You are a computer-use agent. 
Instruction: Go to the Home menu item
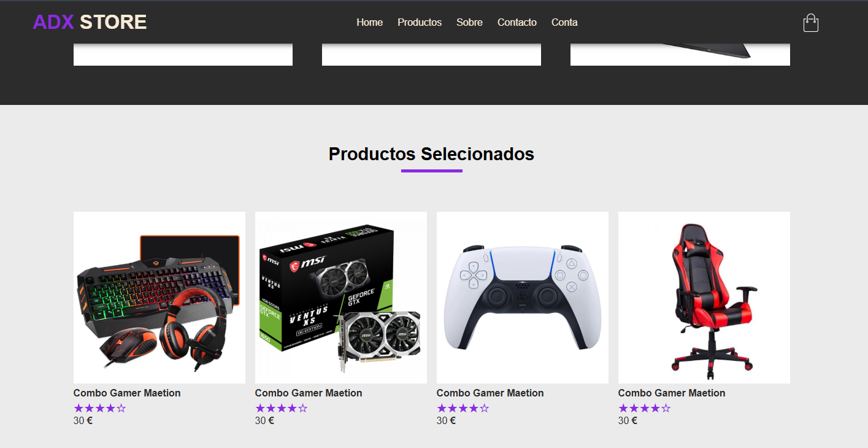(369, 22)
